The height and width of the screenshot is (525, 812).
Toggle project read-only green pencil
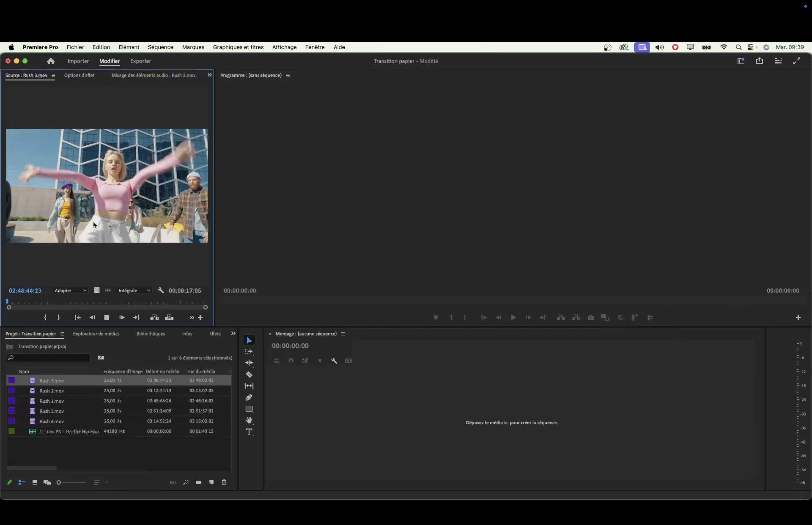pos(9,482)
